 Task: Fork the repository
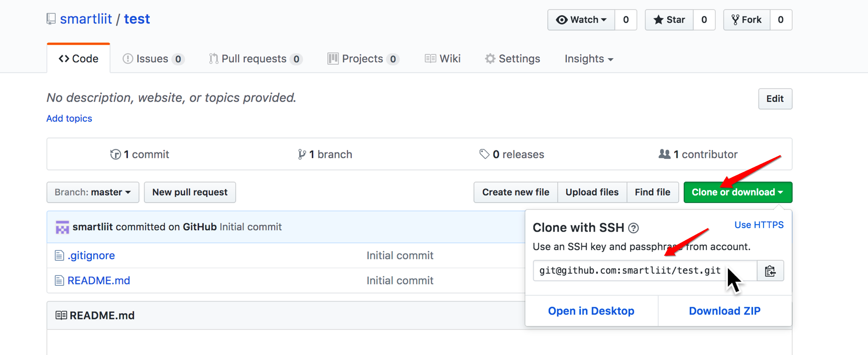click(x=747, y=20)
